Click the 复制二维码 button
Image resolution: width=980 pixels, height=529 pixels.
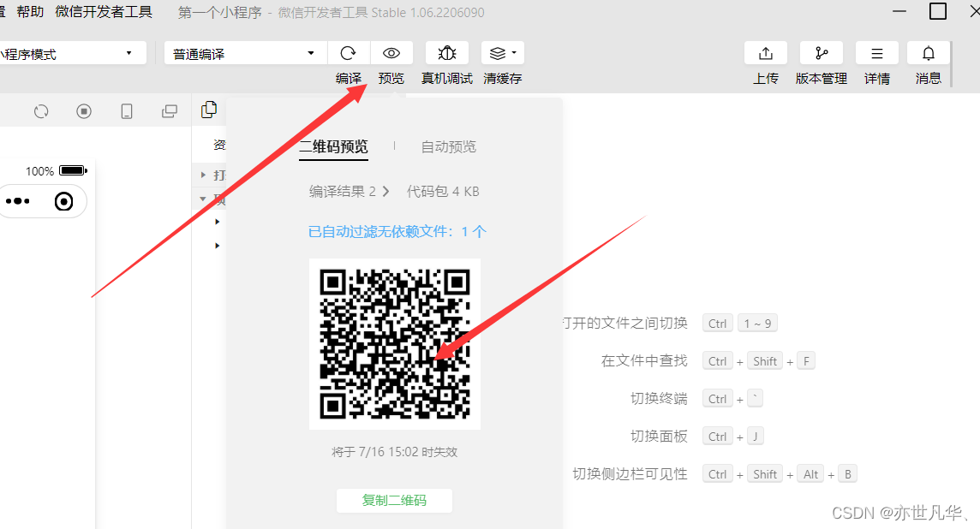tap(394, 500)
